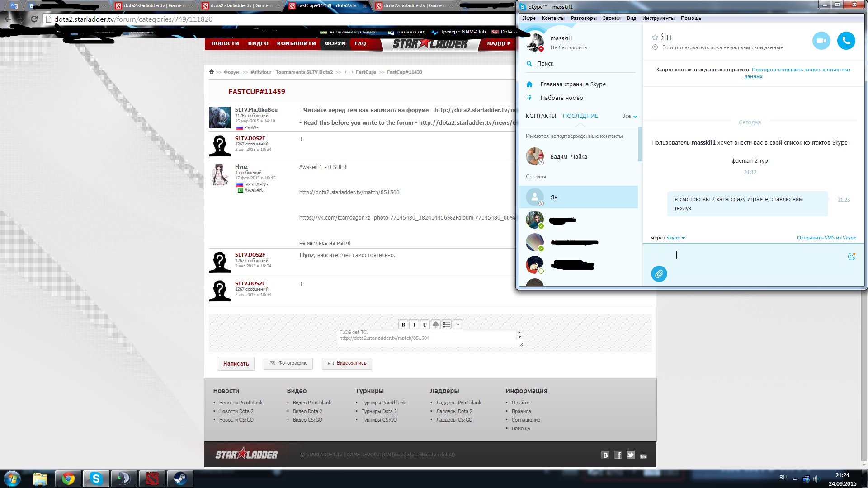This screenshot has width=868, height=488.
Task: Open the Инструменты menu
Action: tap(658, 18)
